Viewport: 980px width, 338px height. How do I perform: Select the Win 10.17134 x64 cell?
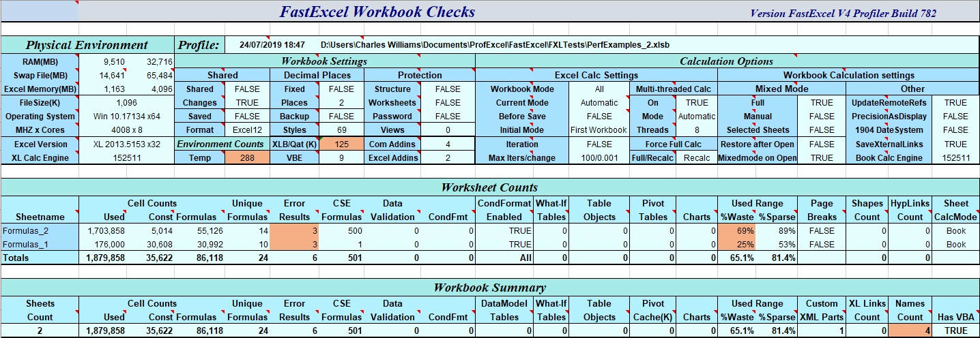126,116
